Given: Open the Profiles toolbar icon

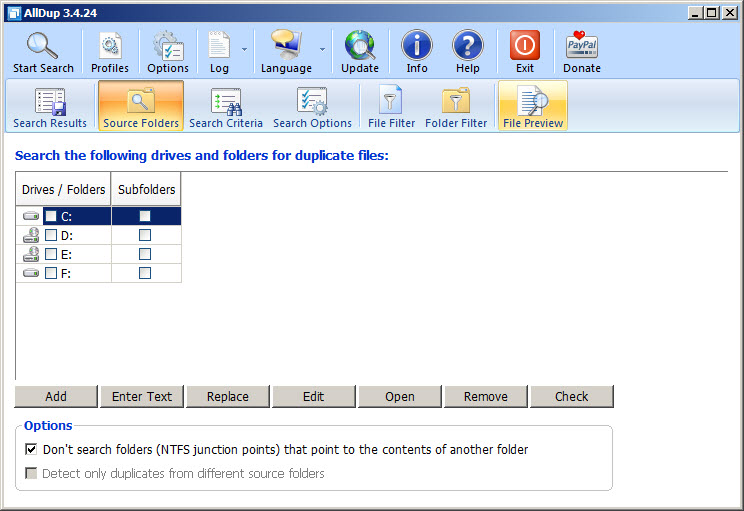Looking at the screenshot, I should point(110,46).
